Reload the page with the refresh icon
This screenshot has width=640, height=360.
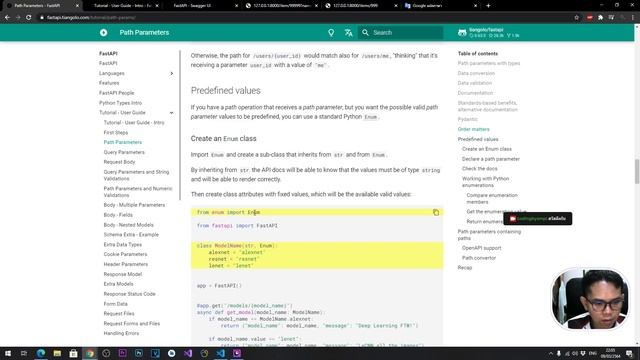tap(29, 18)
